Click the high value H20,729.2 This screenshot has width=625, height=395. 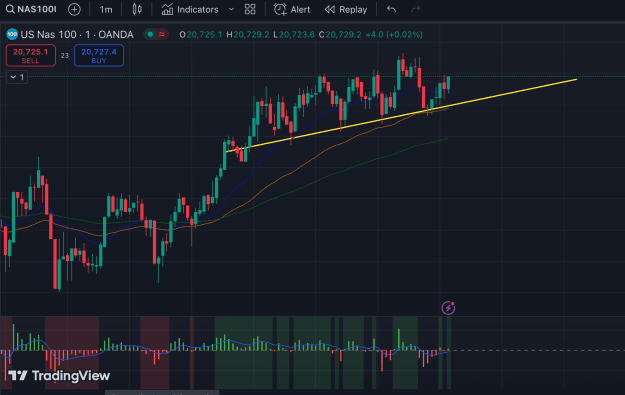[x=248, y=35]
